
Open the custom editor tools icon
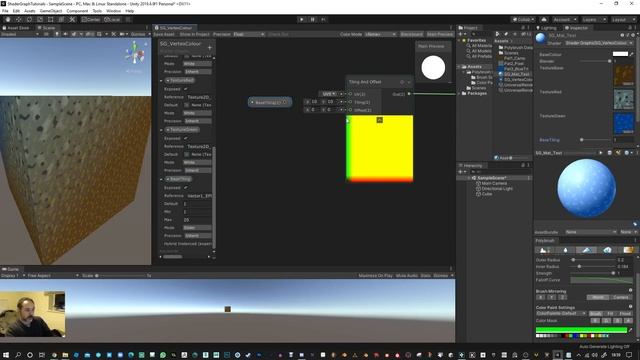pyautogui.click(x=72, y=19)
